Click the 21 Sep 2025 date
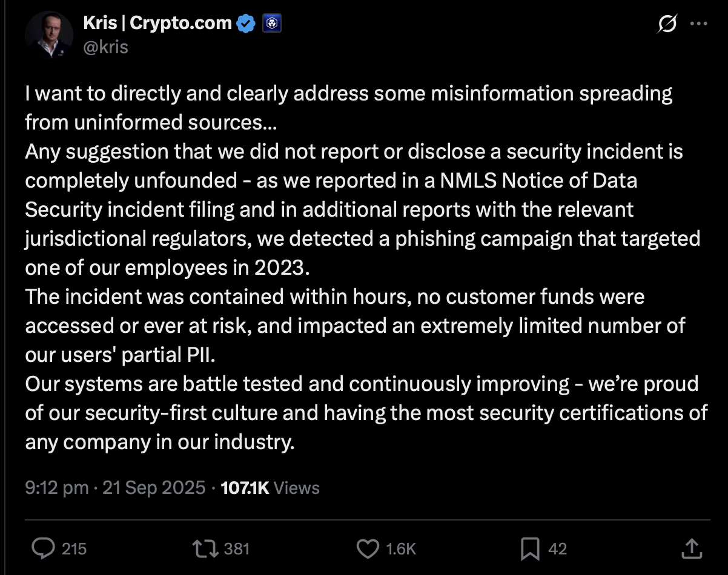This screenshot has height=575, width=728. (154, 488)
